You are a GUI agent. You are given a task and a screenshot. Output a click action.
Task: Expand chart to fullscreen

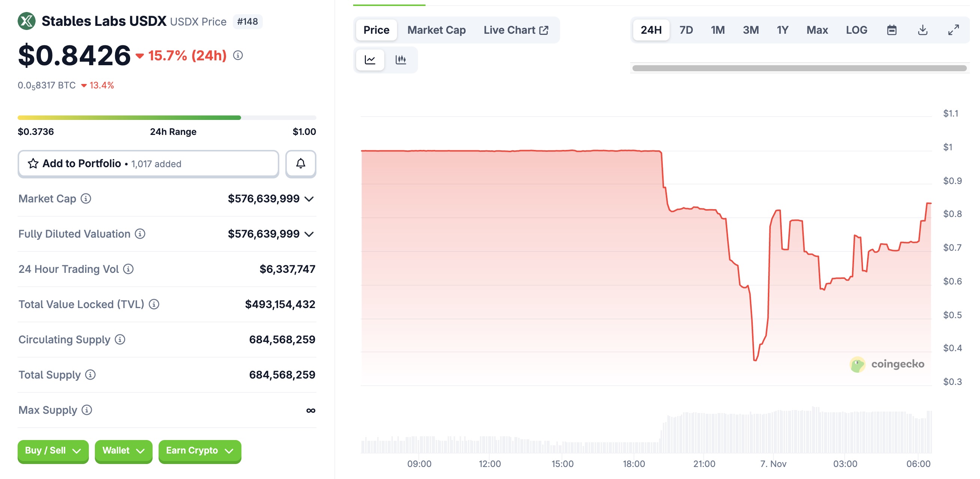click(x=953, y=30)
